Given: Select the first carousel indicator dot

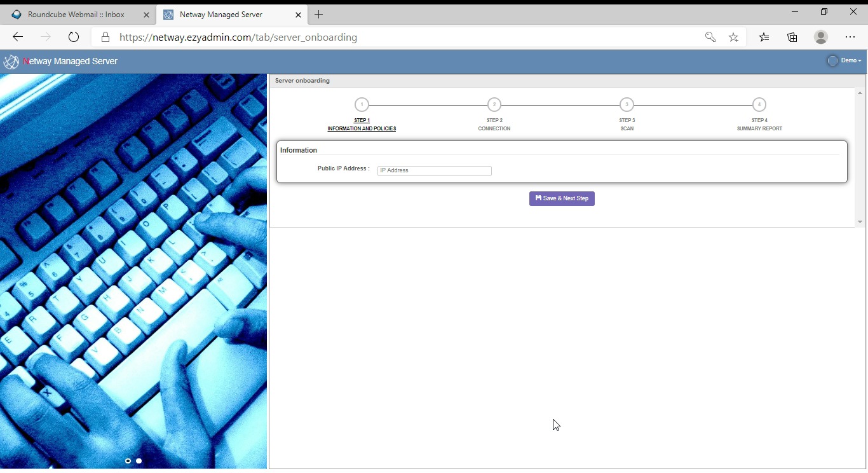Looking at the screenshot, I should pos(128,461).
